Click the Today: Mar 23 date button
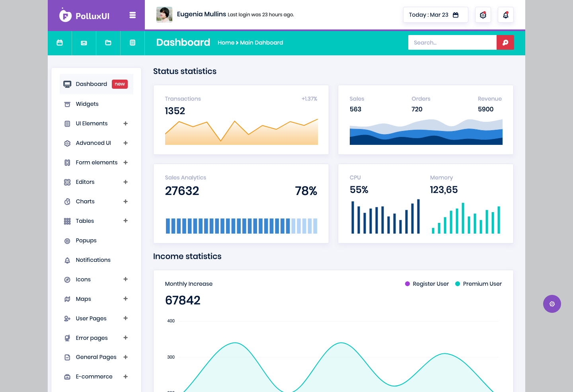The height and width of the screenshot is (392, 573). [436, 15]
